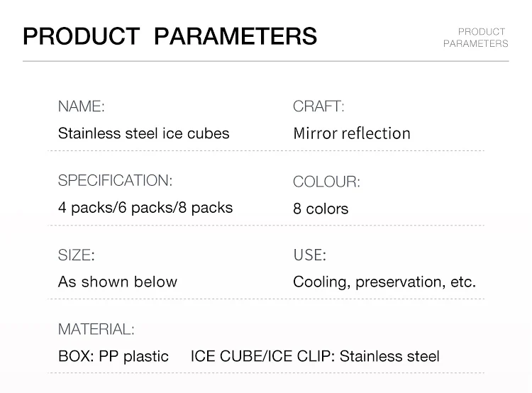The width and height of the screenshot is (532, 393).
Task: Click the dashed divider below the MATERIAL row
Action: point(266,372)
